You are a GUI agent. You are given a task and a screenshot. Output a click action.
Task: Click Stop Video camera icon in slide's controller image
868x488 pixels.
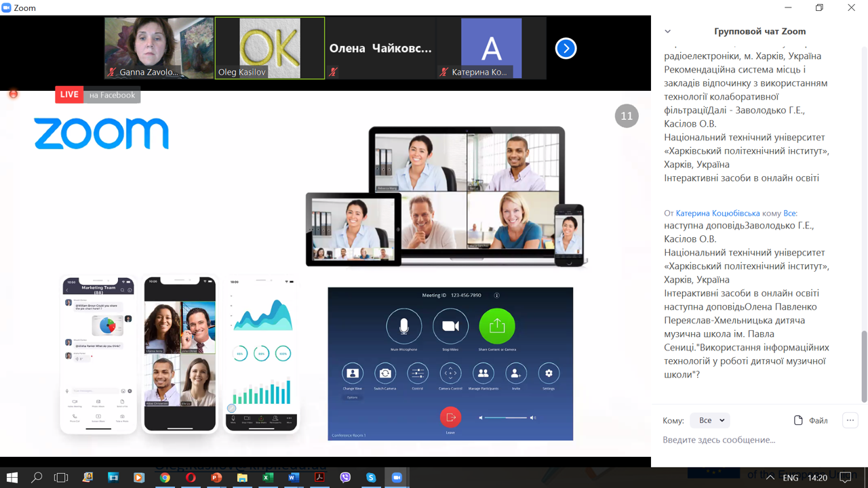pos(450,326)
